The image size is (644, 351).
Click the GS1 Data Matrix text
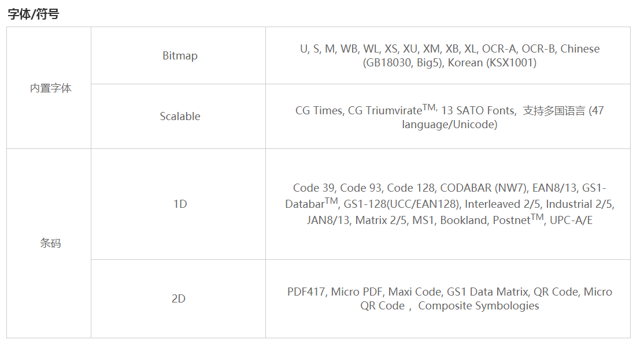[487, 292]
